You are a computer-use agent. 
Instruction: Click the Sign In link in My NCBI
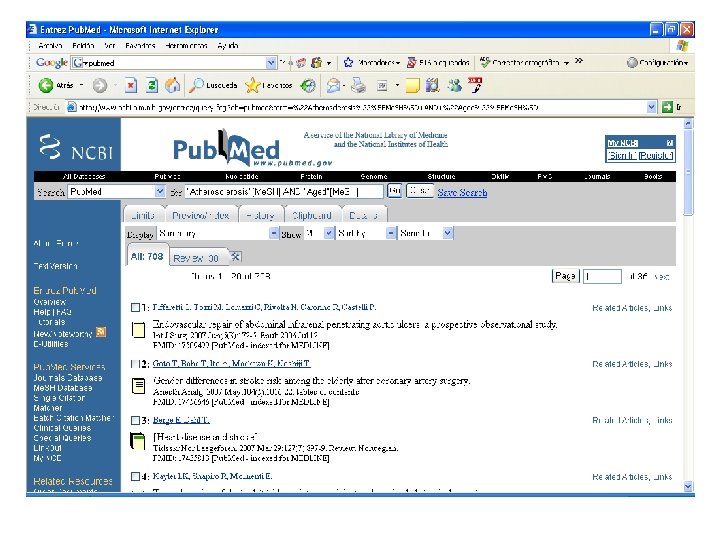622,156
